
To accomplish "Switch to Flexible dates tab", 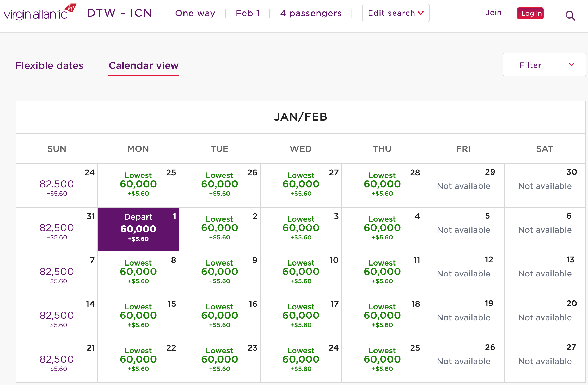I will pyautogui.click(x=49, y=65).
